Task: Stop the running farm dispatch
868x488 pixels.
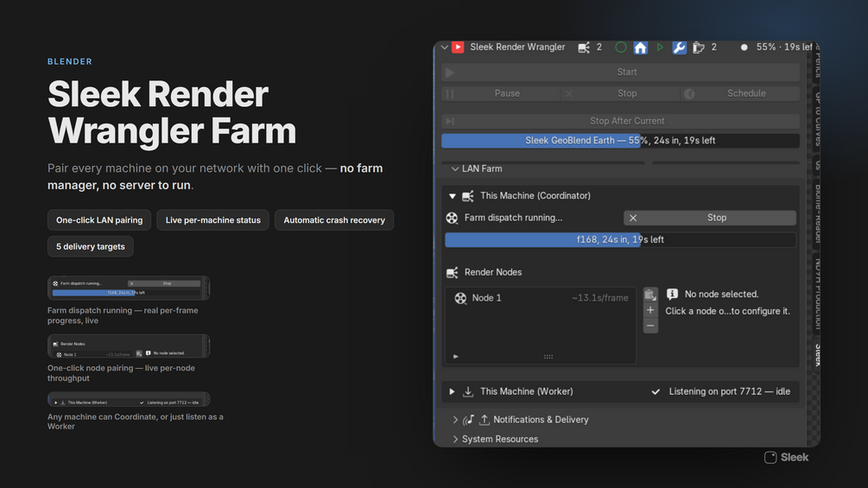Action: tap(710, 218)
